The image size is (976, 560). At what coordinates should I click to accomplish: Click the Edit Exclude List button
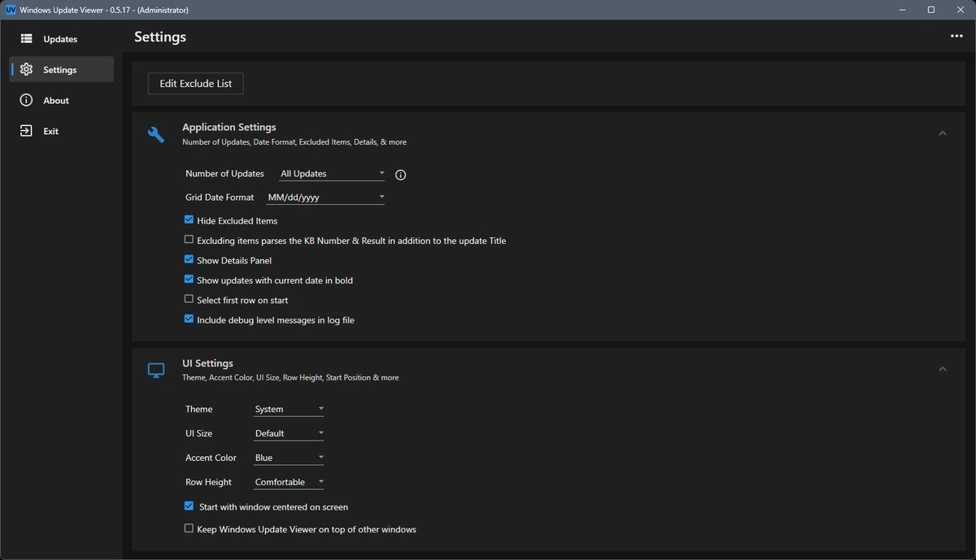point(196,84)
